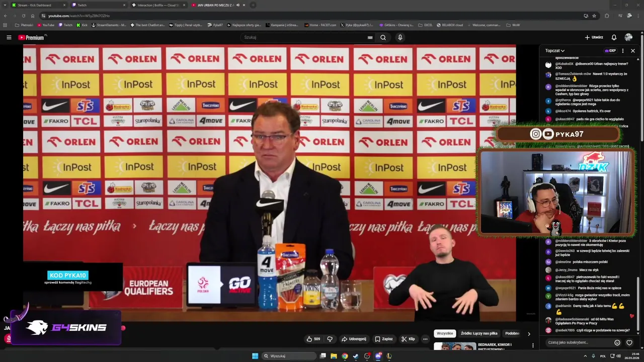644x362 pixels.
Task: Open the BELABOX cloud bookmark
Action: pos(450,25)
